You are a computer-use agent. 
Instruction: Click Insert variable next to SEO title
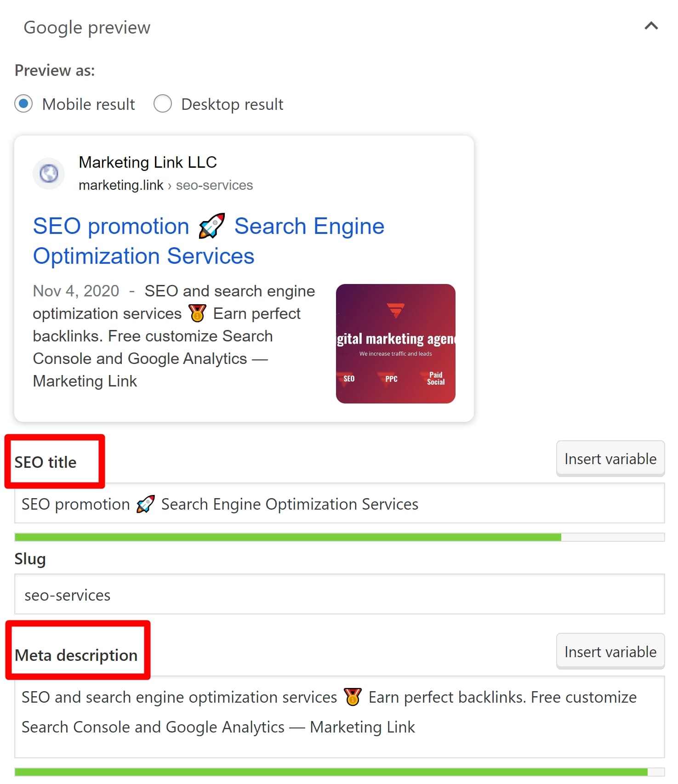coord(610,458)
